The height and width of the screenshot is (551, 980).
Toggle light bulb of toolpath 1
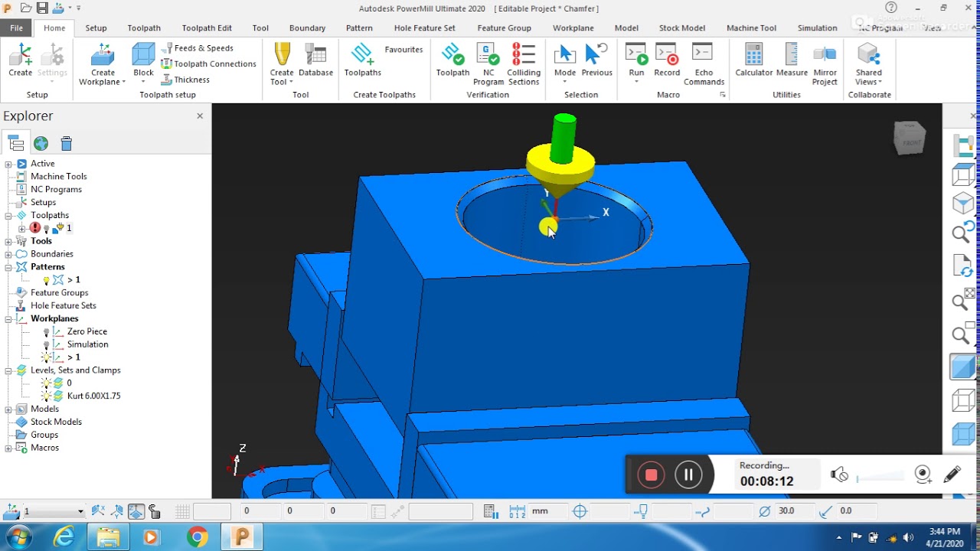[x=47, y=228]
